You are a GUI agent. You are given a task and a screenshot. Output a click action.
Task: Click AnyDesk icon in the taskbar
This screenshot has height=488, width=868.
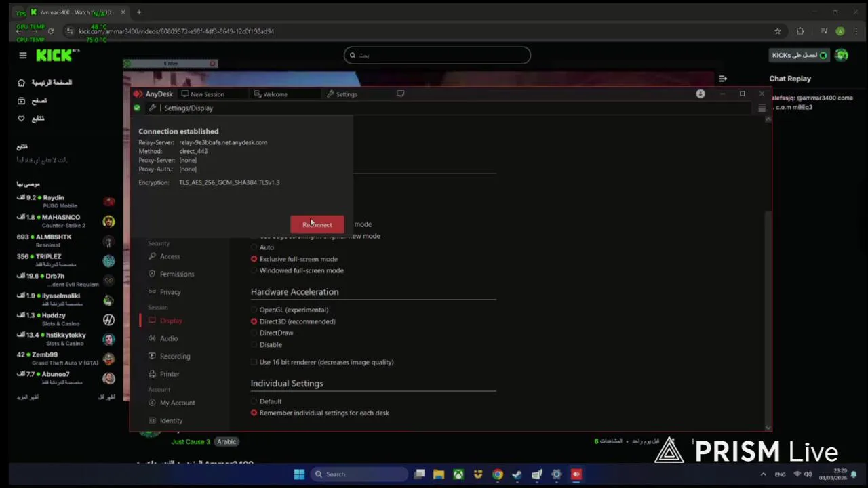pyautogui.click(x=576, y=474)
